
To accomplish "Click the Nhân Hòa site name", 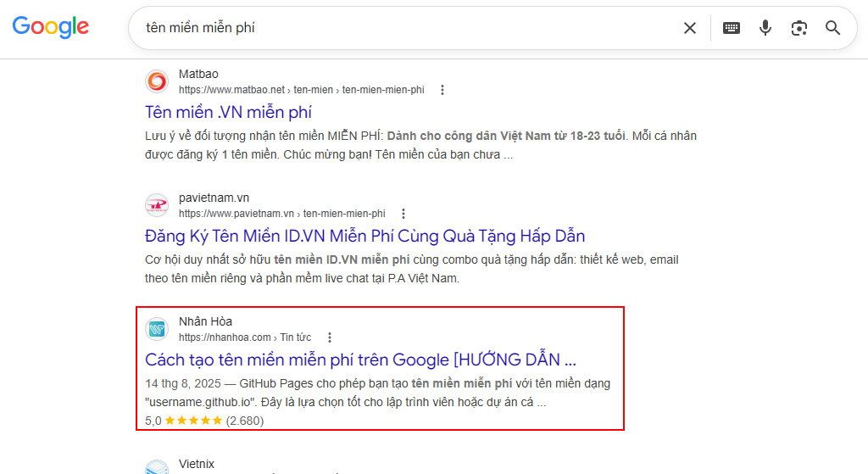I will [205, 321].
